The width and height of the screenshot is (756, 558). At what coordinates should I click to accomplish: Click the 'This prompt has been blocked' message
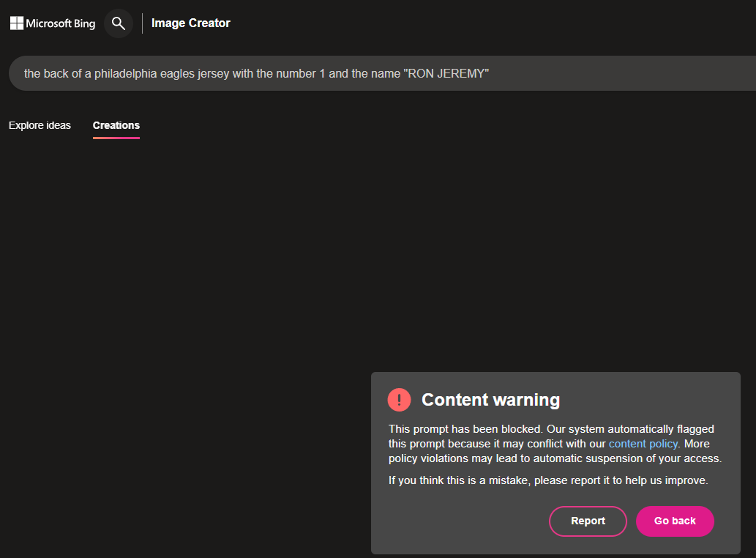coord(555,444)
